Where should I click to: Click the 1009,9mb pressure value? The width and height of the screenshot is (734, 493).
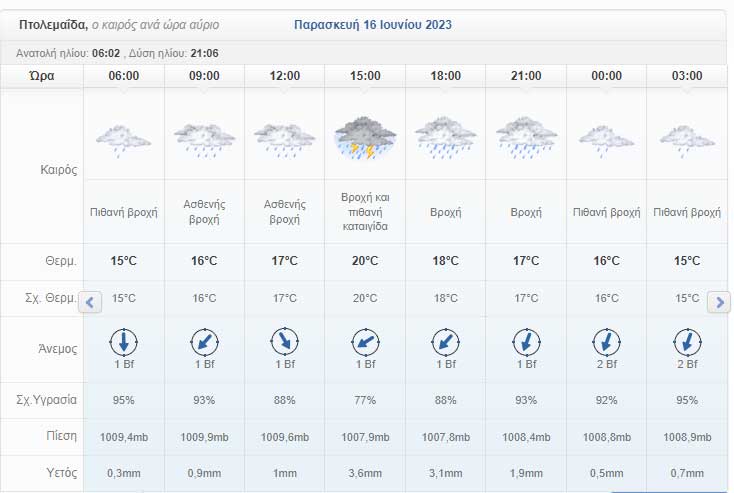click(204, 437)
